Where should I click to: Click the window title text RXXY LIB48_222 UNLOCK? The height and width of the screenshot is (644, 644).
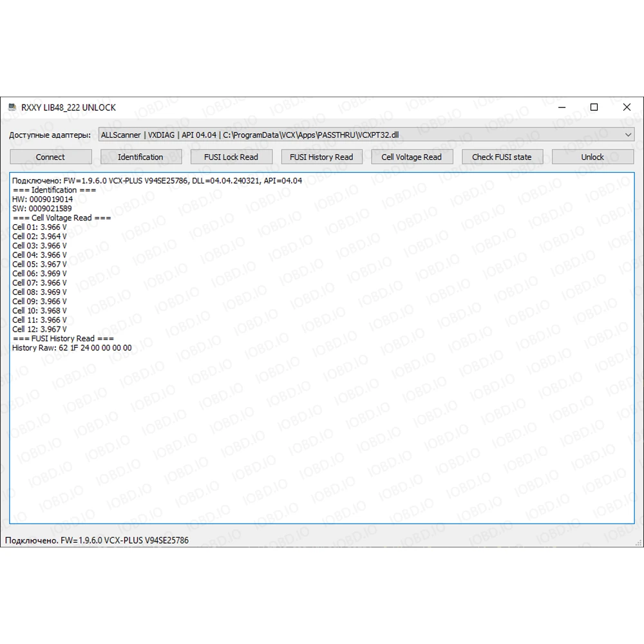[68, 108]
